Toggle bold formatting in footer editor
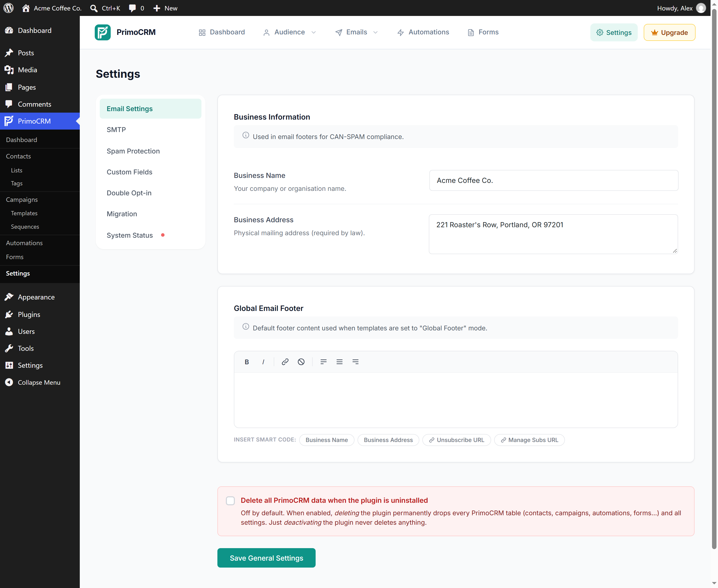Image resolution: width=718 pixels, height=588 pixels. 247,362
